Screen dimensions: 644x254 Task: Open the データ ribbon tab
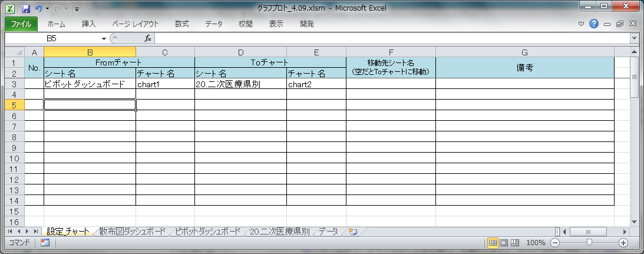[x=214, y=24]
